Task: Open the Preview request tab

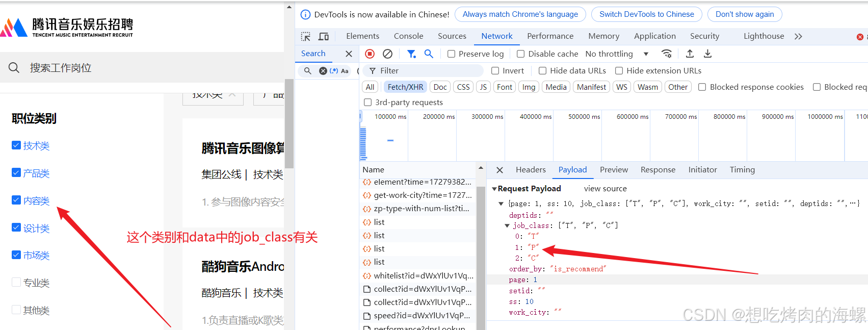Action: pos(614,170)
